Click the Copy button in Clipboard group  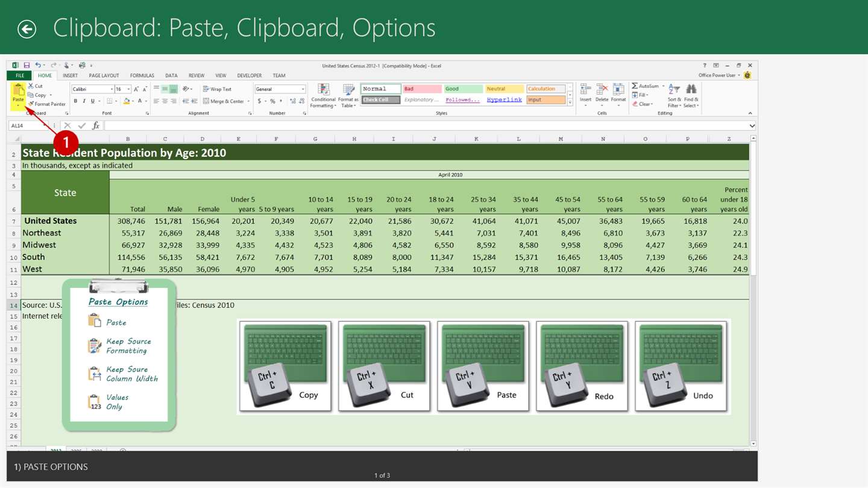[x=37, y=95]
